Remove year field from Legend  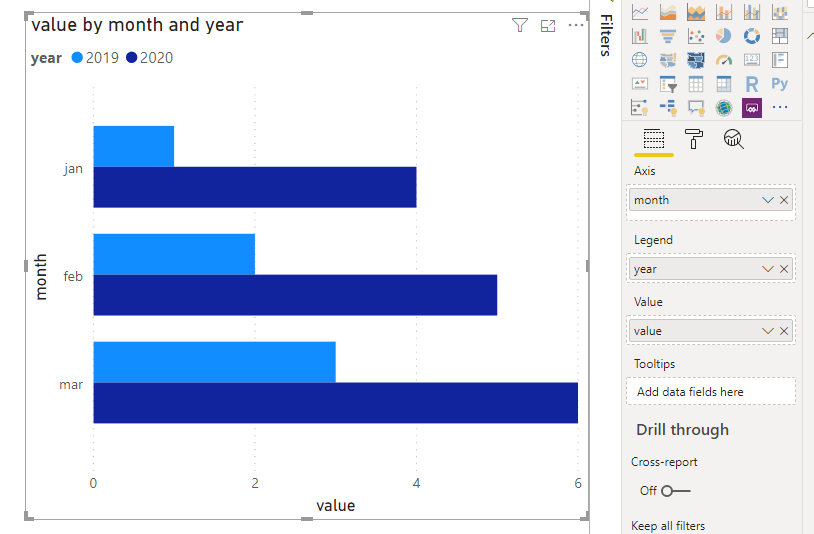(x=784, y=269)
